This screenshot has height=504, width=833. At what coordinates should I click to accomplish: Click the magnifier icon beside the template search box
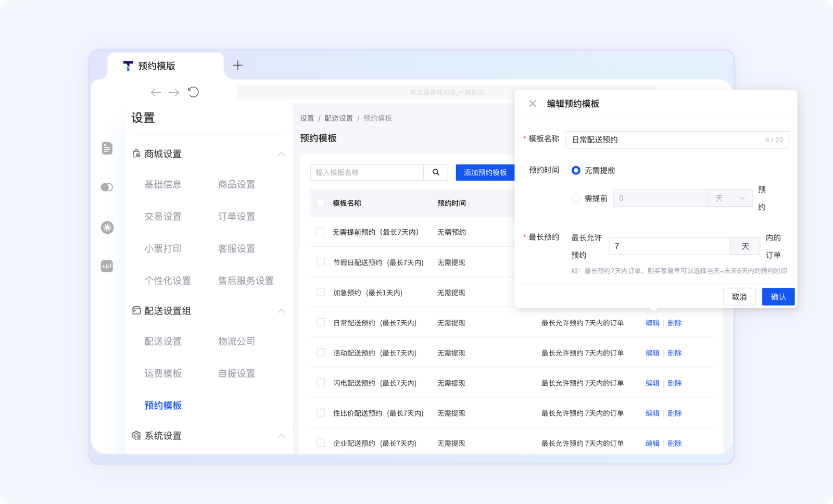(436, 172)
